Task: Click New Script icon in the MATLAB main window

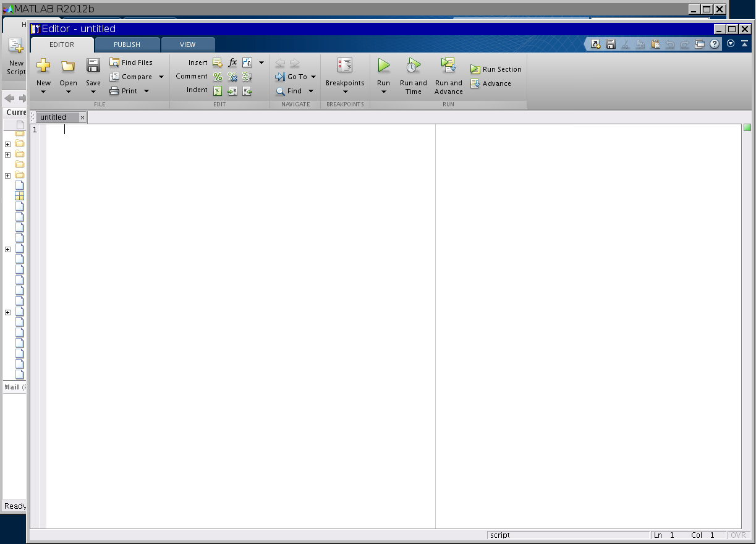Action: pos(15,45)
